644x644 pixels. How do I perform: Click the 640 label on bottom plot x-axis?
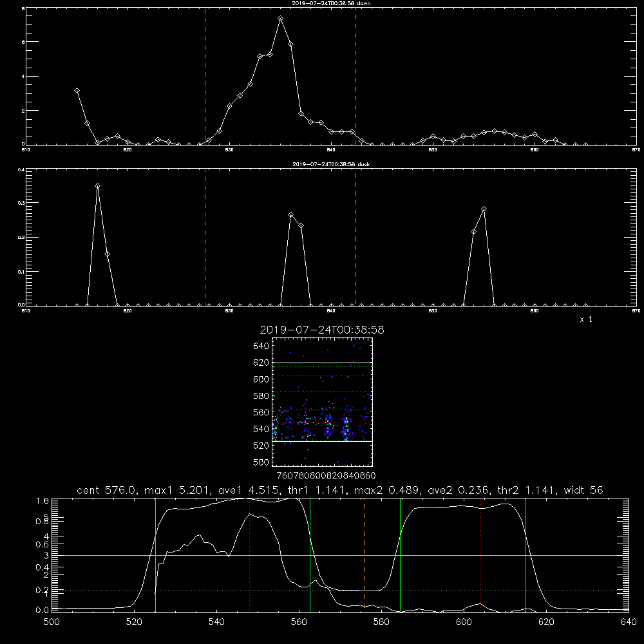[629, 622]
